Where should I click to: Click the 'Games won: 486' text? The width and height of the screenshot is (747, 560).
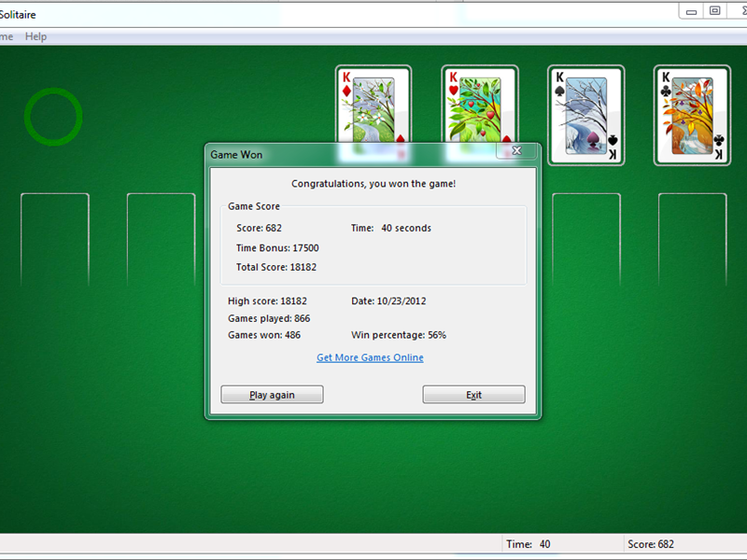coord(264,335)
